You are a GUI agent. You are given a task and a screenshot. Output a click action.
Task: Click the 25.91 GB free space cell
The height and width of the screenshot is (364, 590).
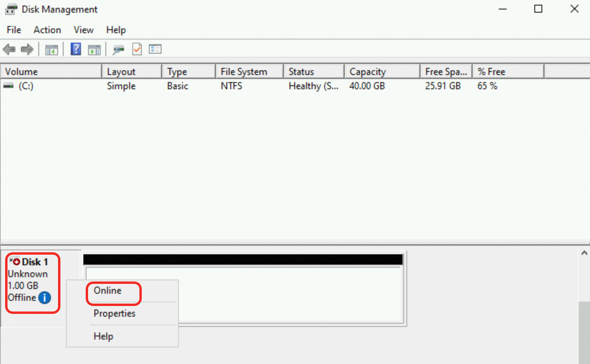tap(443, 86)
